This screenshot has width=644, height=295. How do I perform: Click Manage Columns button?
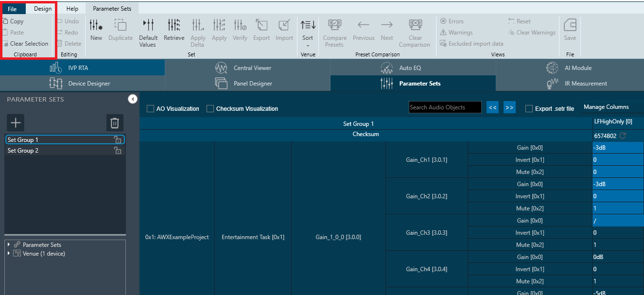(606, 107)
